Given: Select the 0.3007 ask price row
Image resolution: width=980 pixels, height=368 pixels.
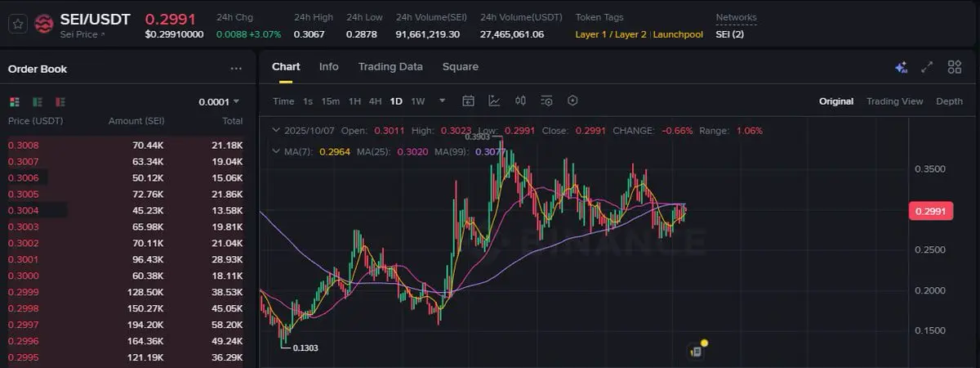Looking at the screenshot, I should coord(126,161).
